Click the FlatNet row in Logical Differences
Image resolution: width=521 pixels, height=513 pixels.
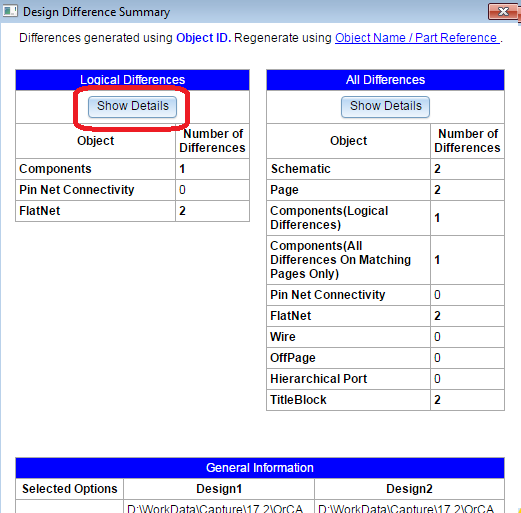click(132, 211)
